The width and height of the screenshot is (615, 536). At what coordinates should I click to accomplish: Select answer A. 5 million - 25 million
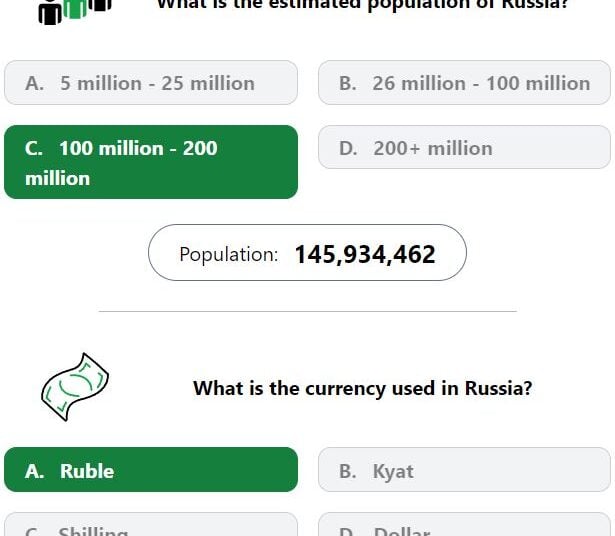tap(151, 83)
